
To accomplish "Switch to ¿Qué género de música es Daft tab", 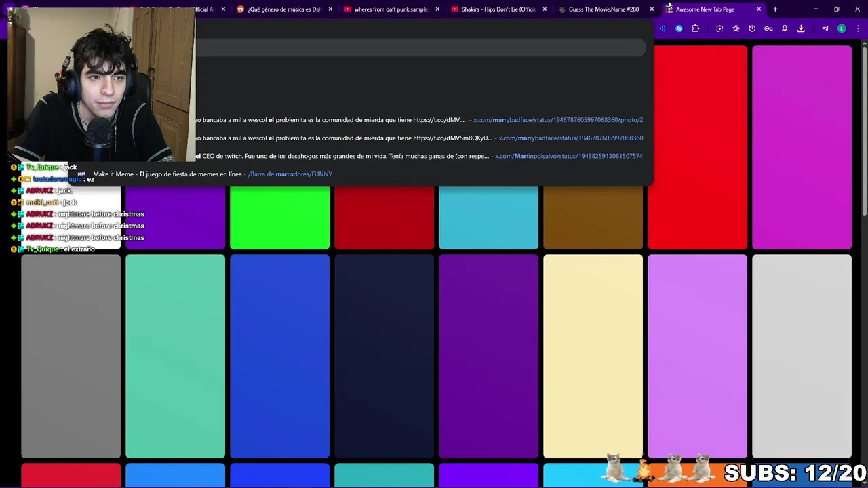I will pos(284,9).
